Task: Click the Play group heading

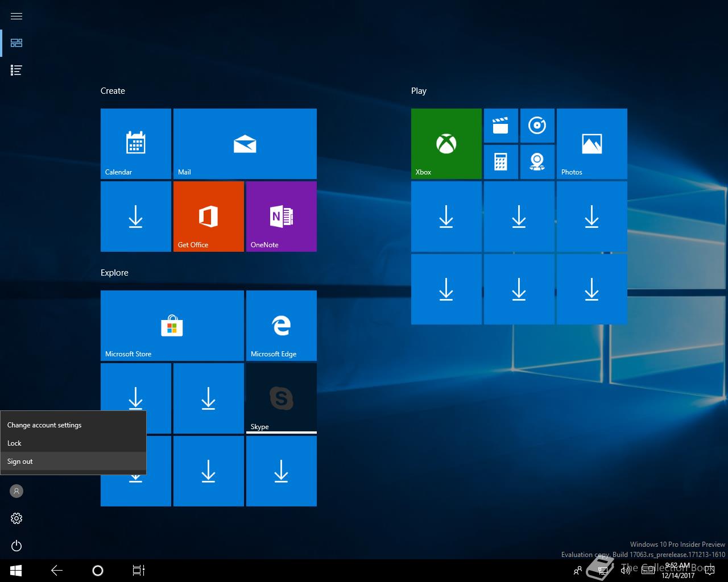Action: tap(419, 91)
